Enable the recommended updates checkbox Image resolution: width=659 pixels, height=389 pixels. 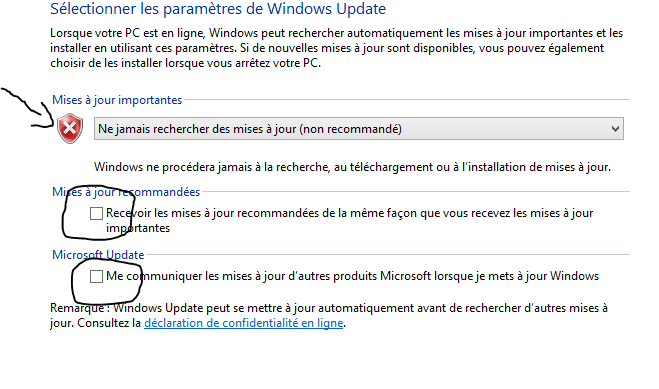[x=96, y=213]
